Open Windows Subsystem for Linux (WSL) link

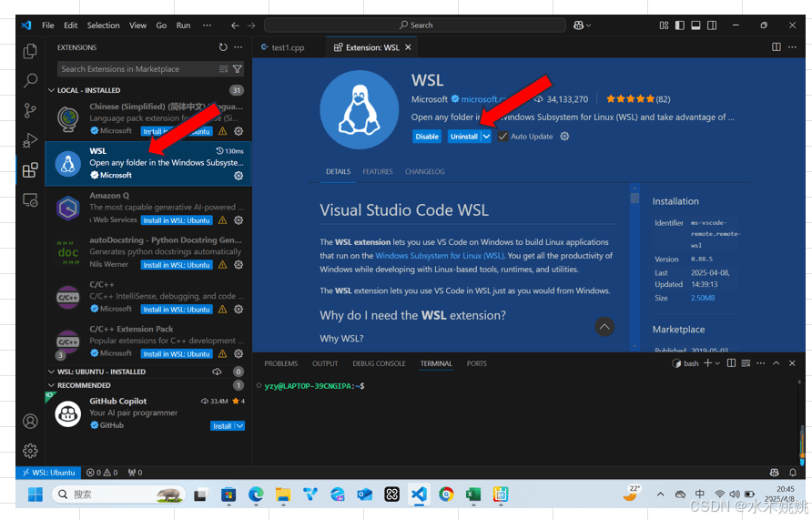(x=439, y=256)
